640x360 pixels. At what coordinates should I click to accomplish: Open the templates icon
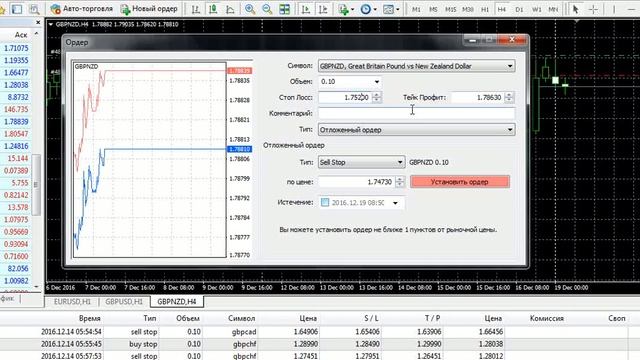point(388,9)
